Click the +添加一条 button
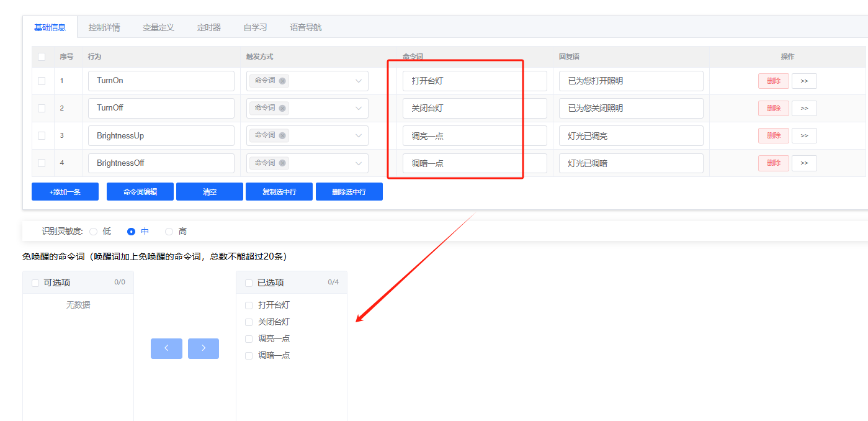The height and width of the screenshot is (421, 868). [65, 191]
